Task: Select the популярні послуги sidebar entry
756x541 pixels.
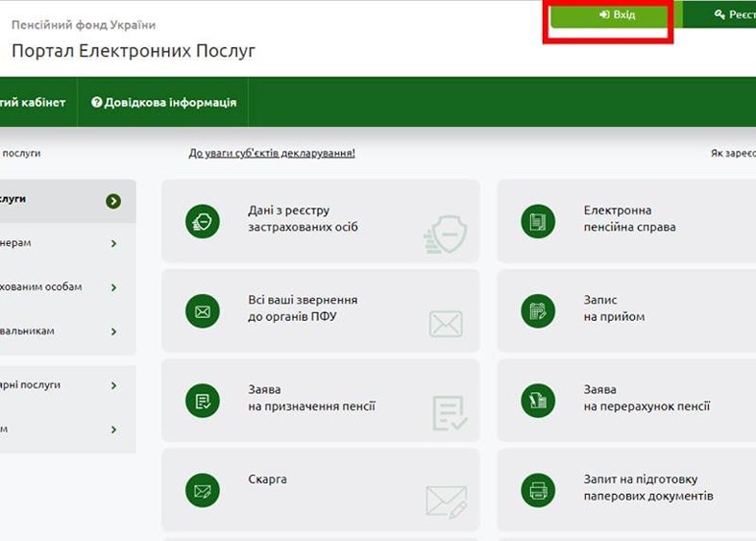Action: pos(67,385)
